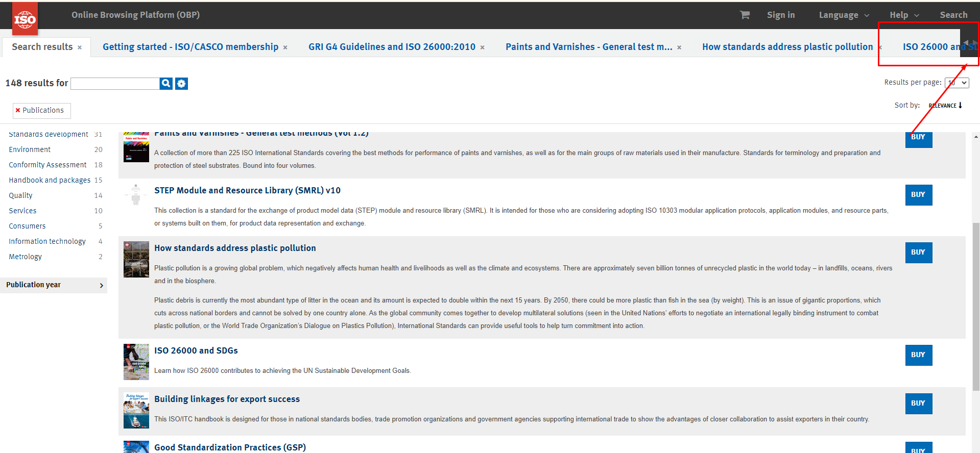The width and height of the screenshot is (980, 453).
Task: Buy Building linkages for export success
Action: pos(918,404)
